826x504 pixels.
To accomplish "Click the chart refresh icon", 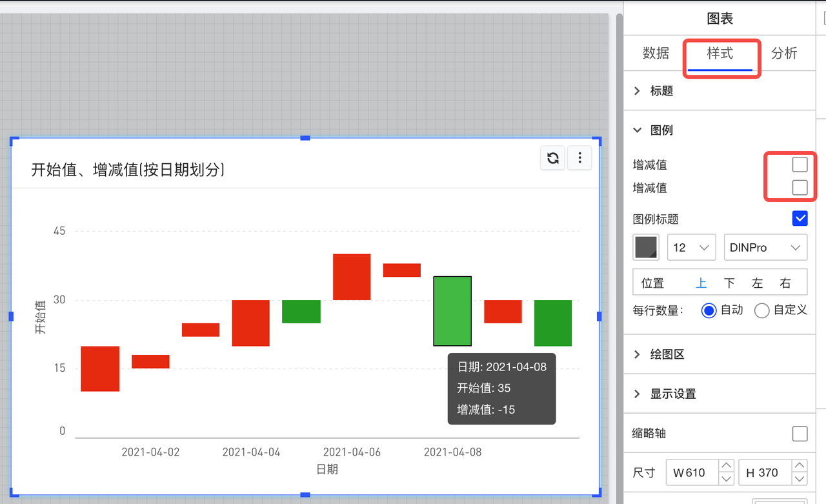I will [x=553, y=158].
